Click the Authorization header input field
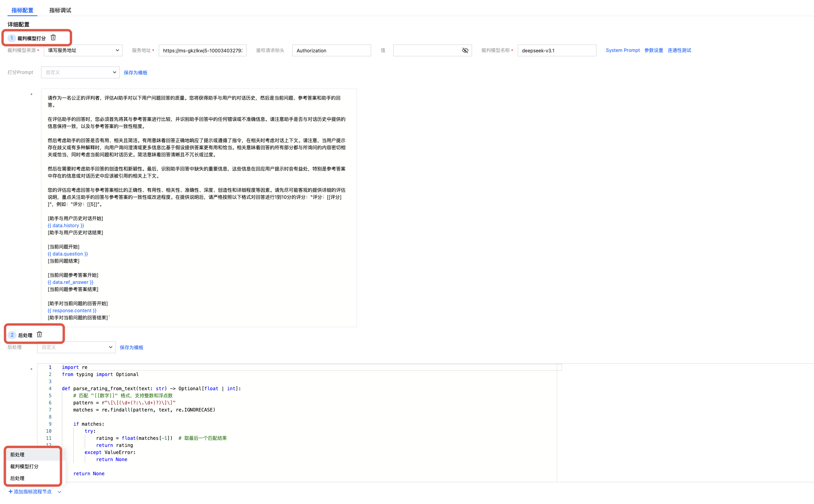This screenshot has height=504, width=814. 331,50
